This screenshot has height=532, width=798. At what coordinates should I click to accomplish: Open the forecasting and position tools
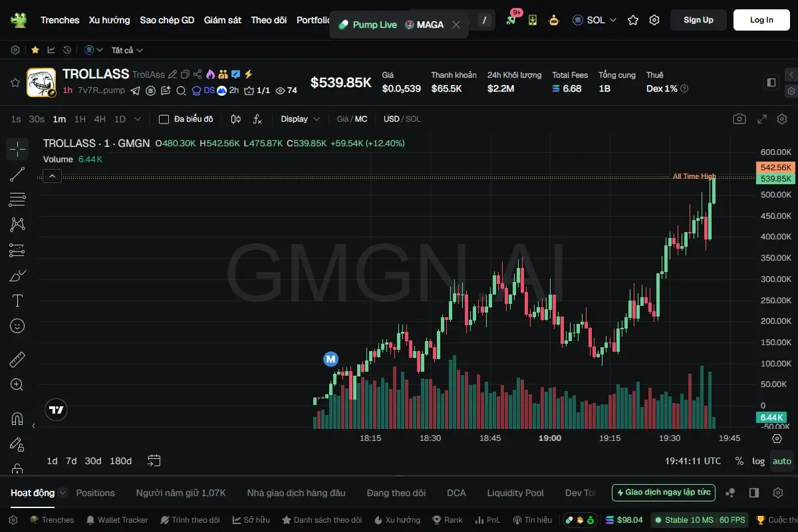[17, 250]
